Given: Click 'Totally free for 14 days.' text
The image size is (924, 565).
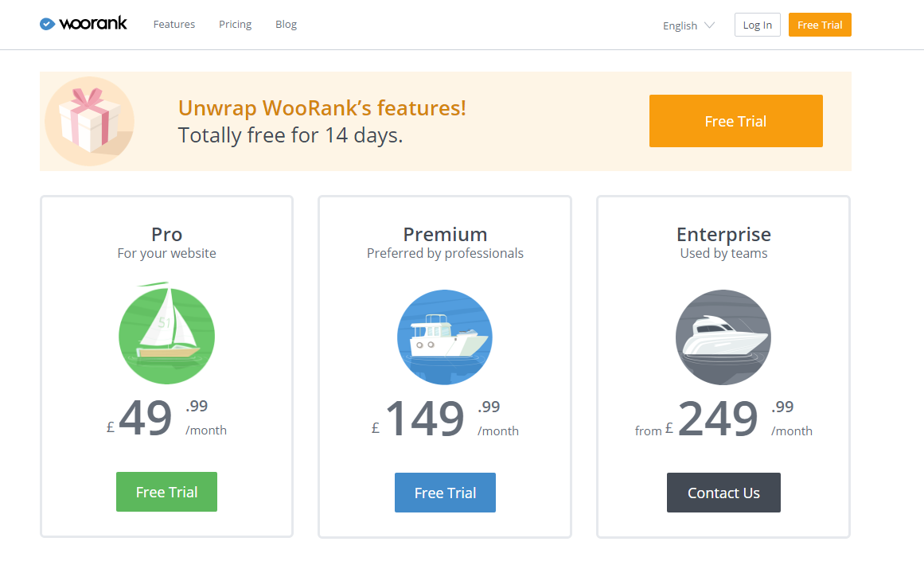Looking at the screenshot, I should click(x=290, y=135).
